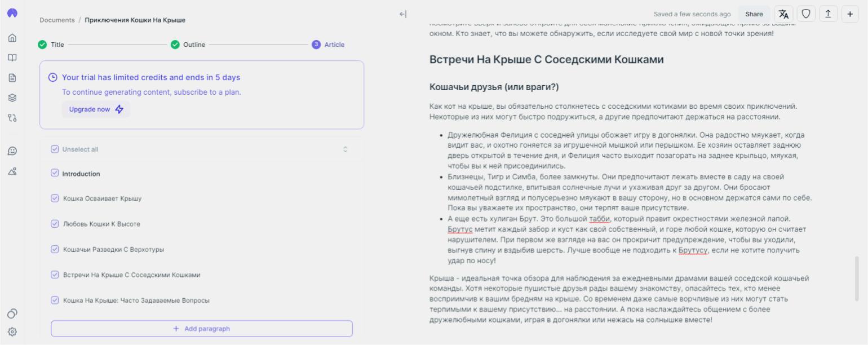Click the Add paragraph button
Viewport: 868px width, 345px height.
pyautogui.click(x=202, y=329)
